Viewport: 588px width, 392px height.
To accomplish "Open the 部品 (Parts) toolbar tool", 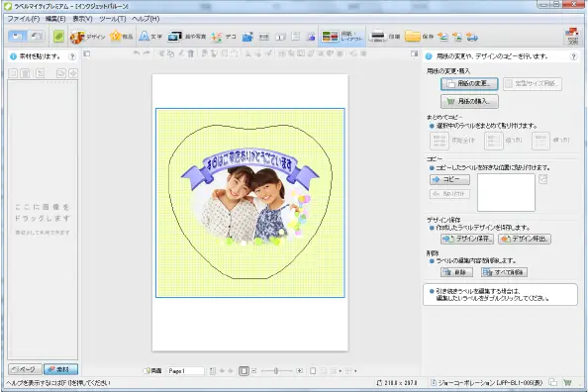I will coord(122,37).
